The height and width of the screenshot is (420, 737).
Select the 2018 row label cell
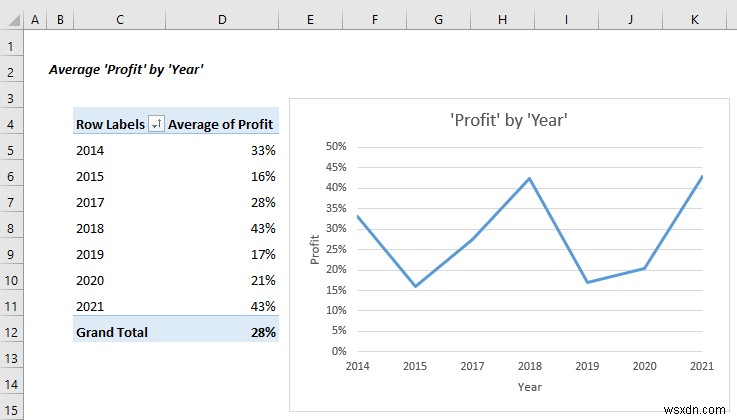[x=110, y=228]
